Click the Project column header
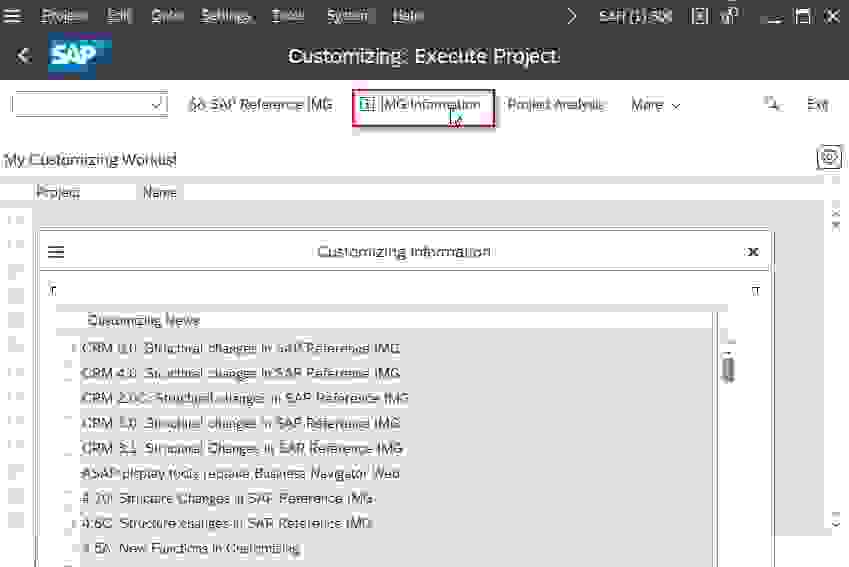849x567 pixels. pos(58,192)
